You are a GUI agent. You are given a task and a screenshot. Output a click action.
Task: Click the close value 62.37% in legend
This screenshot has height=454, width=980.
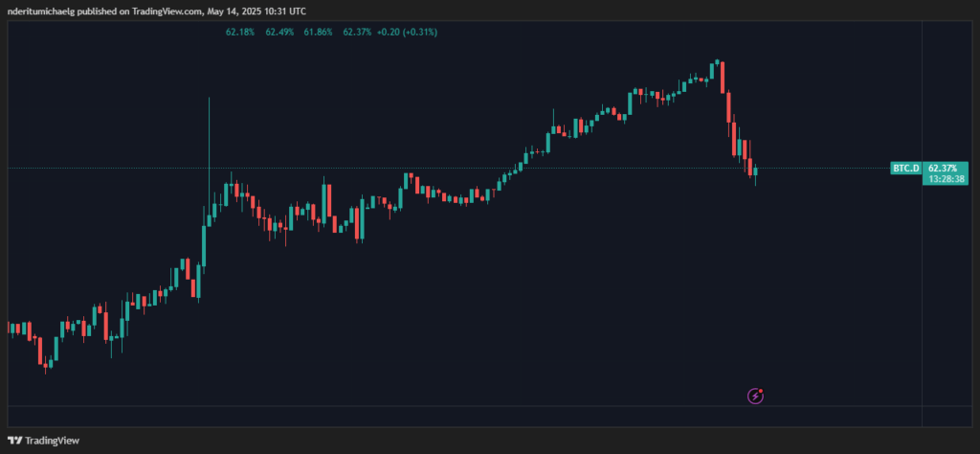[x=357, y=33]
